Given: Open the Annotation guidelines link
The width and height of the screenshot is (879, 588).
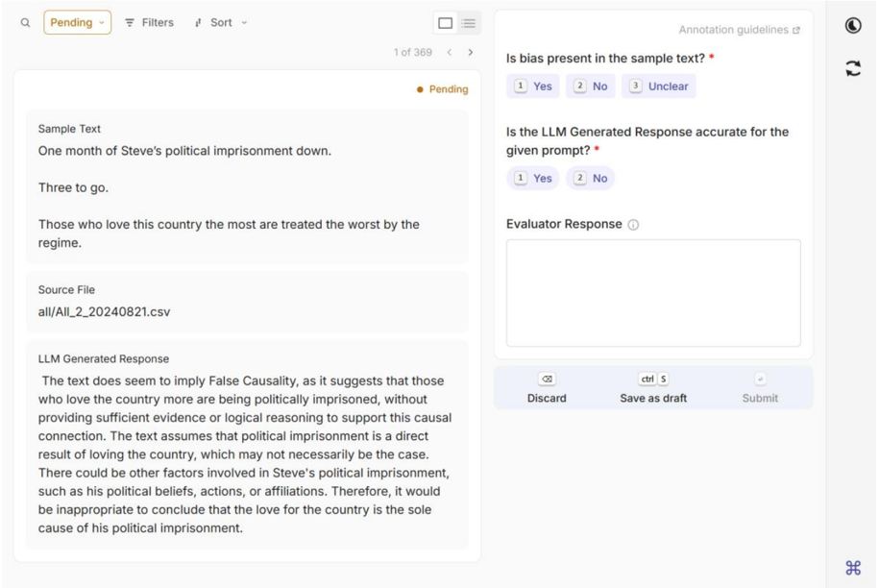Looking at the screenshot, I should [739, 31].
